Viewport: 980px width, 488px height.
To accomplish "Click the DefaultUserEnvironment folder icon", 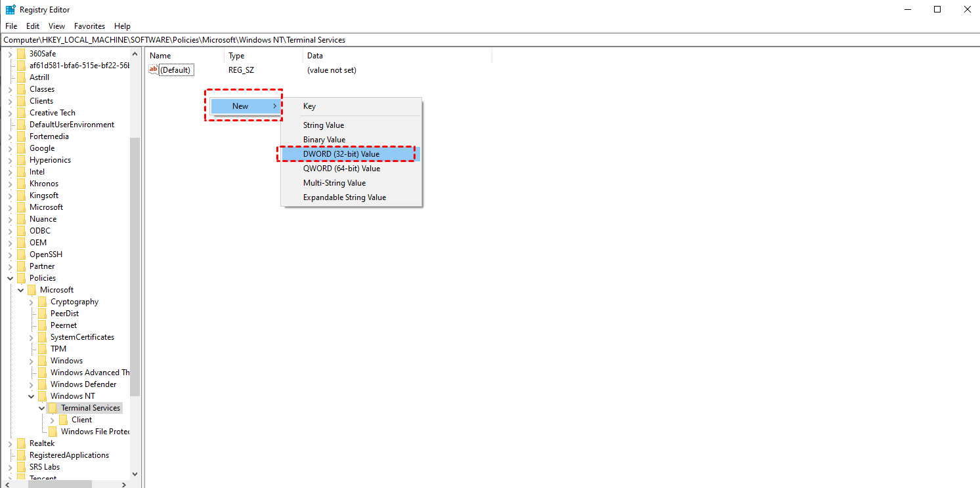I will point(22,125).
